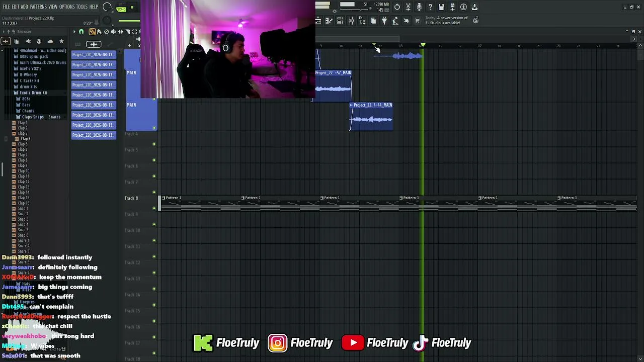Open the audio editor scissors icon
The image size is (644, 362).
[x=408, y=7]
